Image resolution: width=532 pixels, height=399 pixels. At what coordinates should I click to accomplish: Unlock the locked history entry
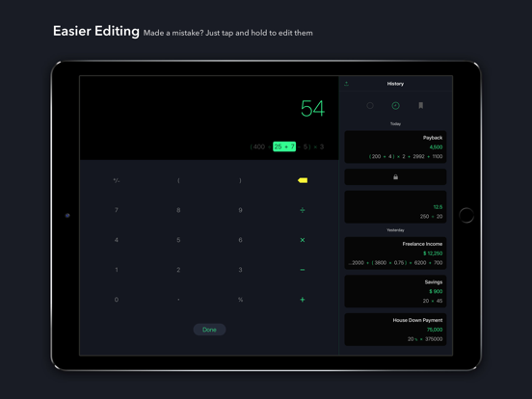(395, 176)
